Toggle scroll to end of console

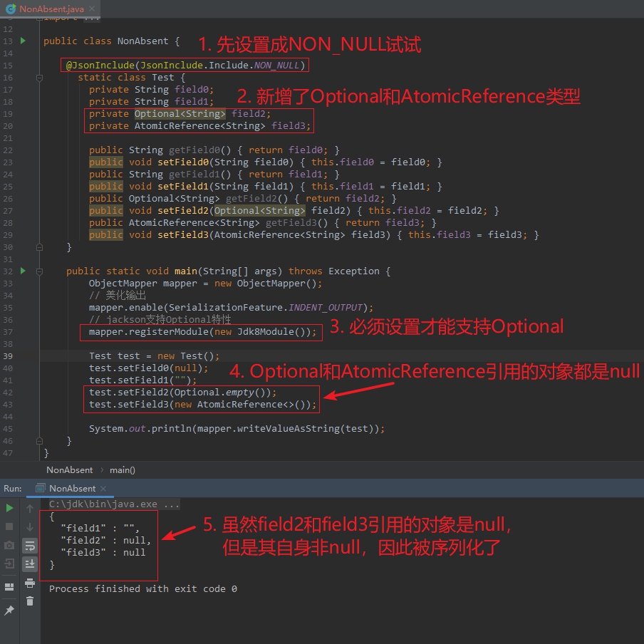[30, 564]
